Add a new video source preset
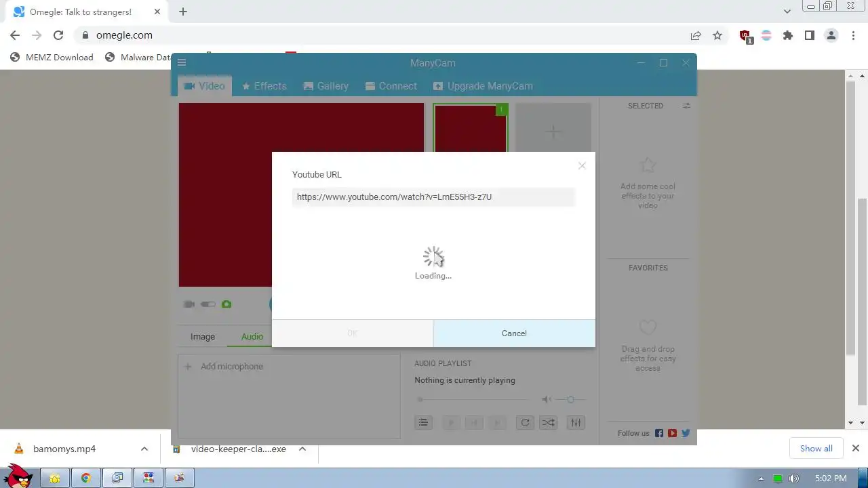 (x=553, y=131)
